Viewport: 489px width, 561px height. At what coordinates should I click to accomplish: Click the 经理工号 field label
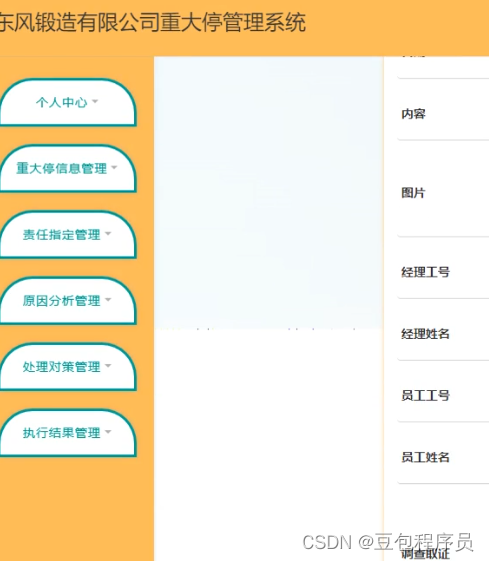click(x=425, y=272)
